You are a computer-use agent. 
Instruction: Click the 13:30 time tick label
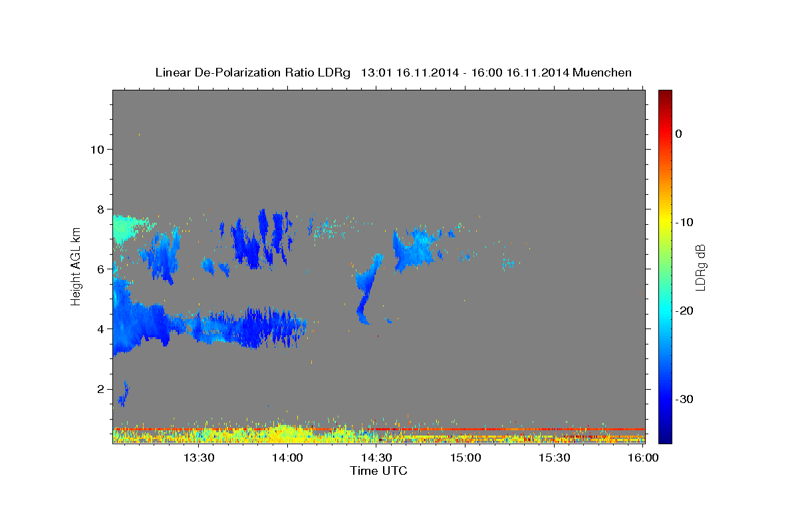pyautogui.click(x=198, y=458)
